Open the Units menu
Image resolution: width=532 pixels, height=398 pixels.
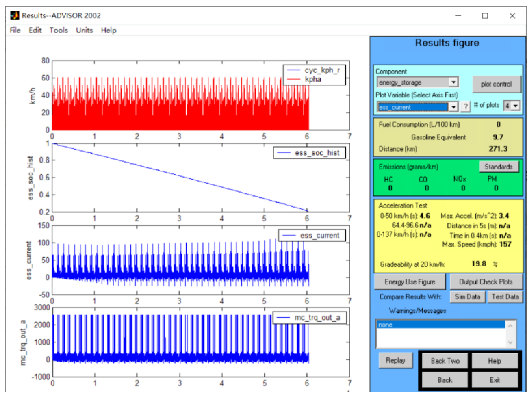click(x=84, y=30)
